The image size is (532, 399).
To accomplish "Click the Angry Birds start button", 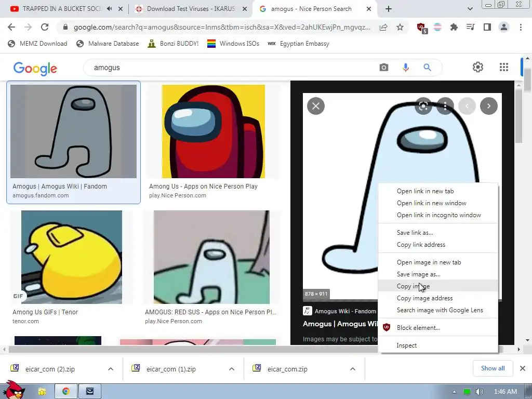I will 14,390.
